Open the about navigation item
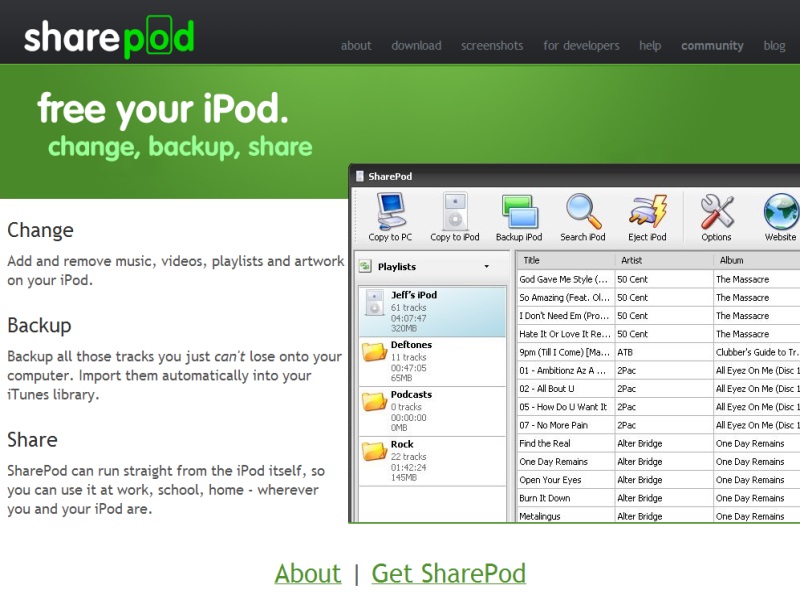This screenshot has width=800, height=600. pos(356,45)
